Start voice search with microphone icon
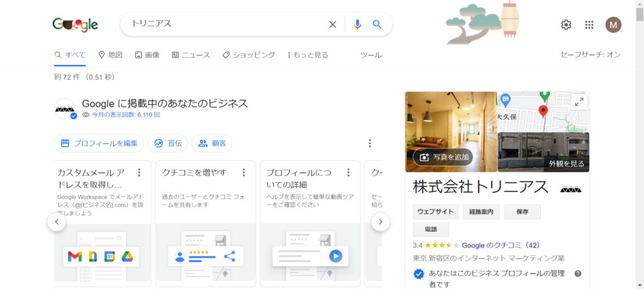This screenshot has height=289, width=644. click(x=357, y=25)
